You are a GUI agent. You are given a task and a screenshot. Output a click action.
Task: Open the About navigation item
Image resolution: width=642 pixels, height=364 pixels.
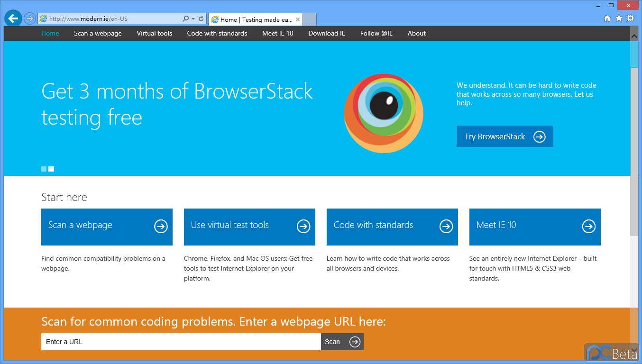point(417,33)
